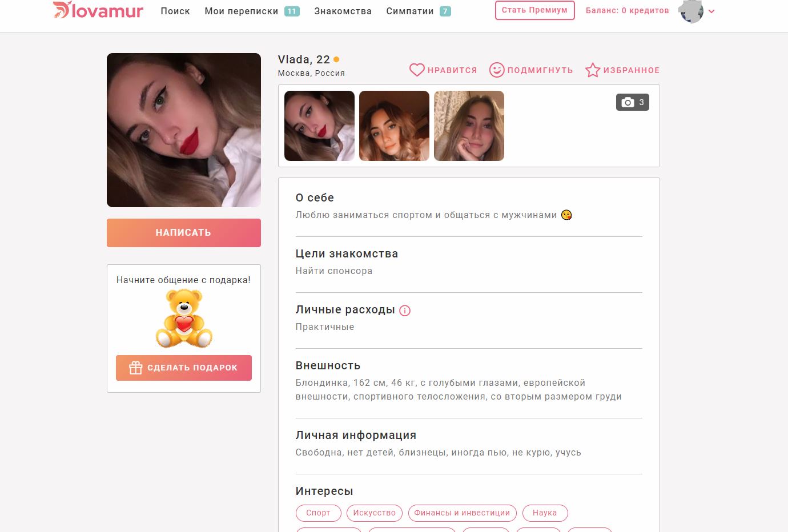Click the НАПИСАТЬ button
The height and width of the screenshot is (532, 788).
tap(184, 233)
